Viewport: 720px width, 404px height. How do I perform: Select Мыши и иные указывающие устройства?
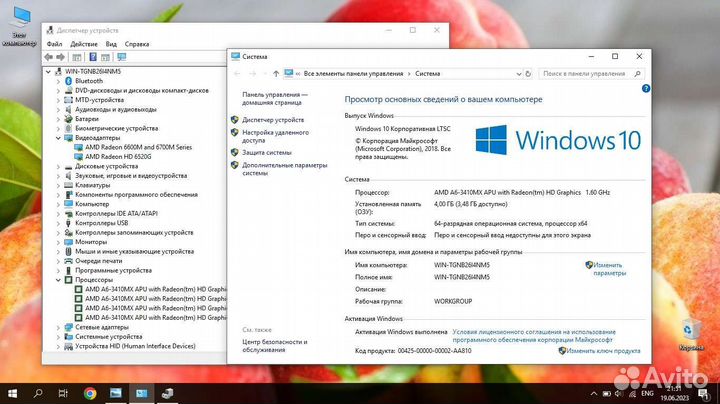point(135,251)
